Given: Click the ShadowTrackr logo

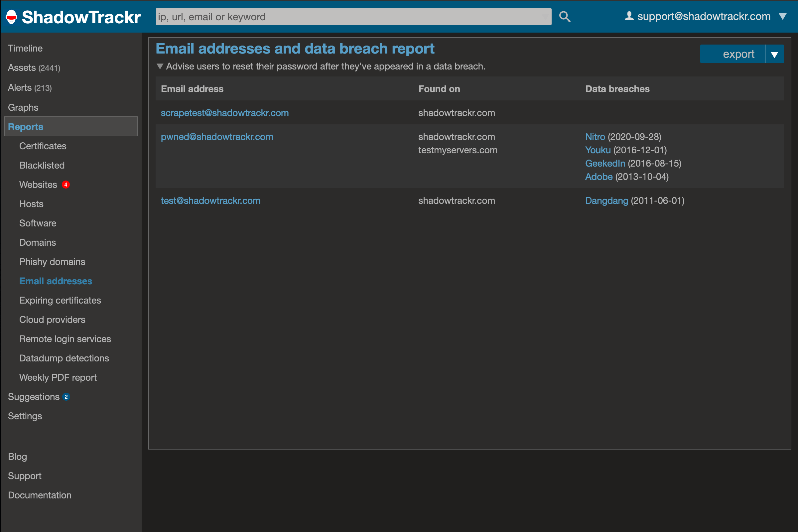Looking at the screenshot, I should click(x=72, y=16).
